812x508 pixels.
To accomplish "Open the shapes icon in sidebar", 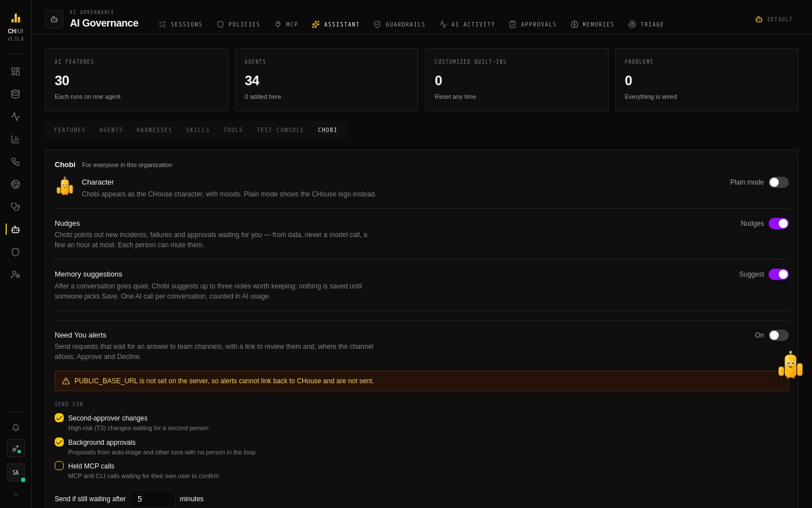I will pyautogui.click(x=16, y=162).
